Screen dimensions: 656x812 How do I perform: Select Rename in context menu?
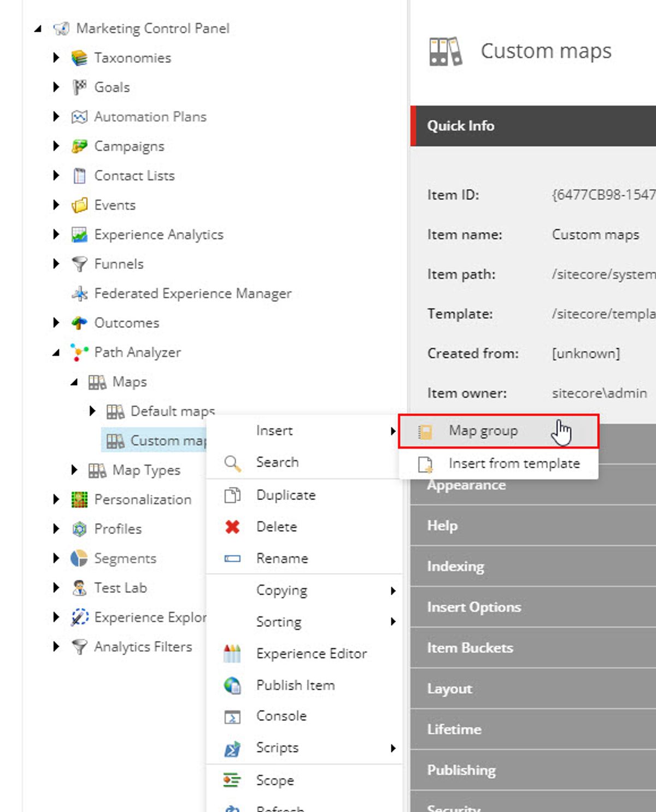[304, 559]
